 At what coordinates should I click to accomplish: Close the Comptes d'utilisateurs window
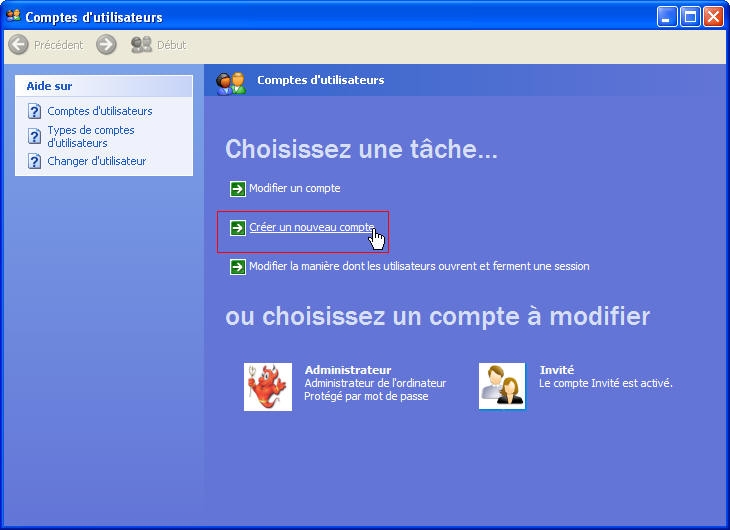[713, 17]
